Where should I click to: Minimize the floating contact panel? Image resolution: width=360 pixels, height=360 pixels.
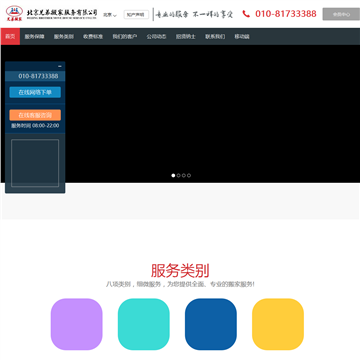[x=60, y=66]
